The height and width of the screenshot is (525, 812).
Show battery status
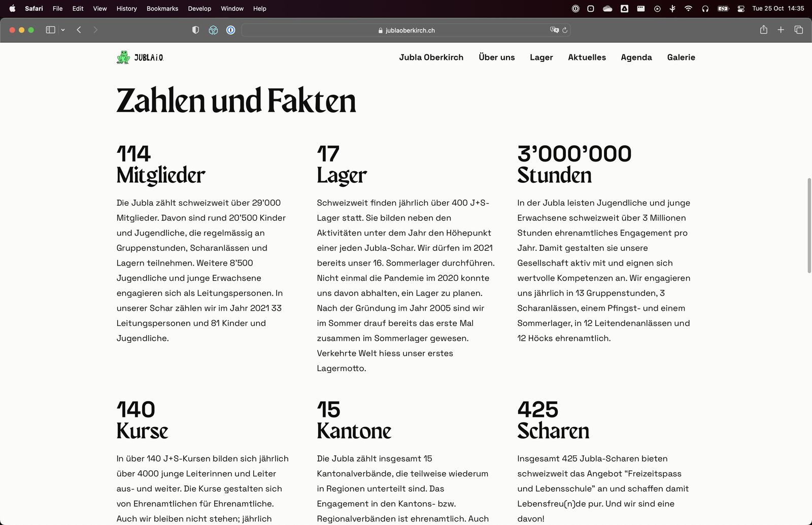(x=723, y=8)
